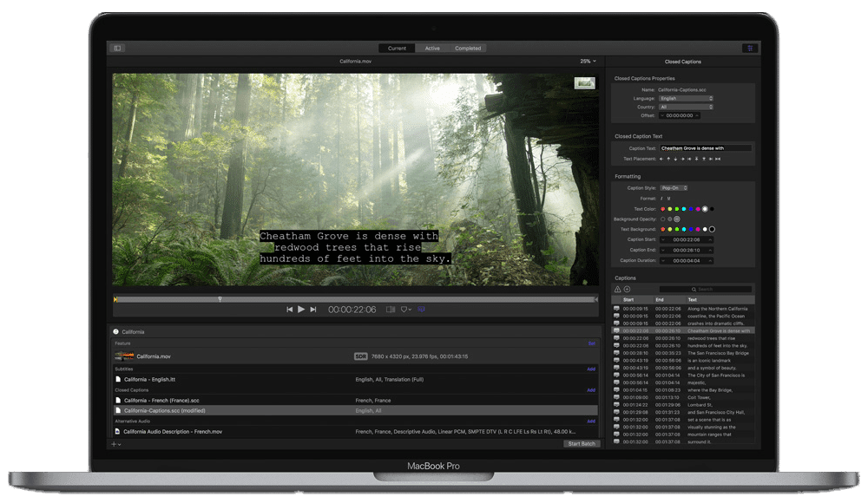Click the move caption down placement arrow
This screenshot has height=503, width=868.
tap(675, 159)
